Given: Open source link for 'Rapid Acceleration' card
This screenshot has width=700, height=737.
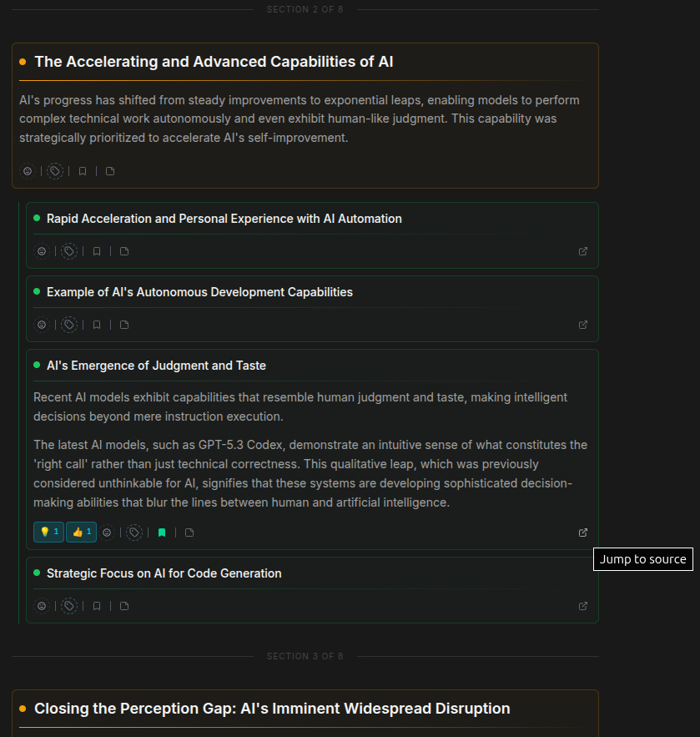Looking at the screenshot, I should pos(583,251).
